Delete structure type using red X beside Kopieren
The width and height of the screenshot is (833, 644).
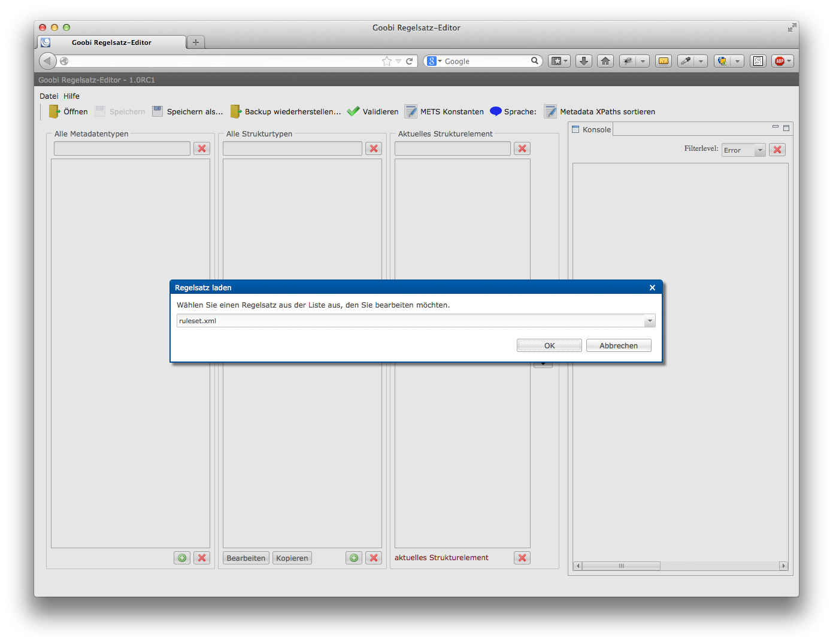coord(374,558)
